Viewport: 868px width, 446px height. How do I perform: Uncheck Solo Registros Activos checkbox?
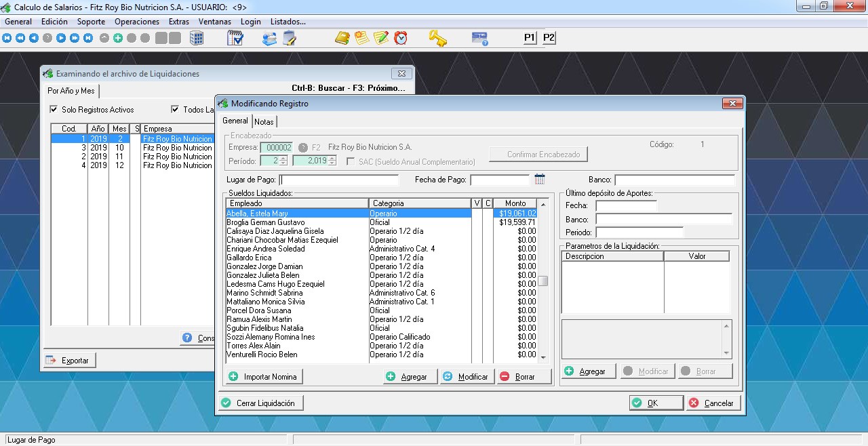point(54,110)
